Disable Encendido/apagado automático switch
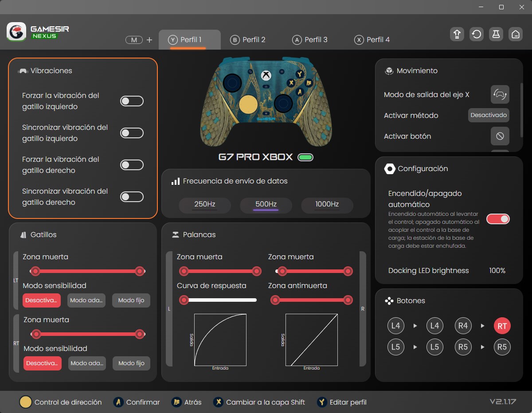The width and height of the screenshot is (532, 413). point(498,219)
